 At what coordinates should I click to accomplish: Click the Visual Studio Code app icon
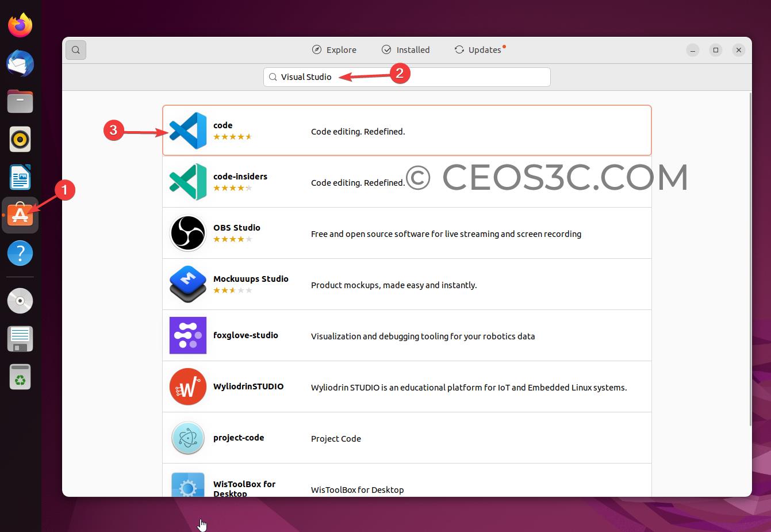pyautogui.click(x=188, y=131)
